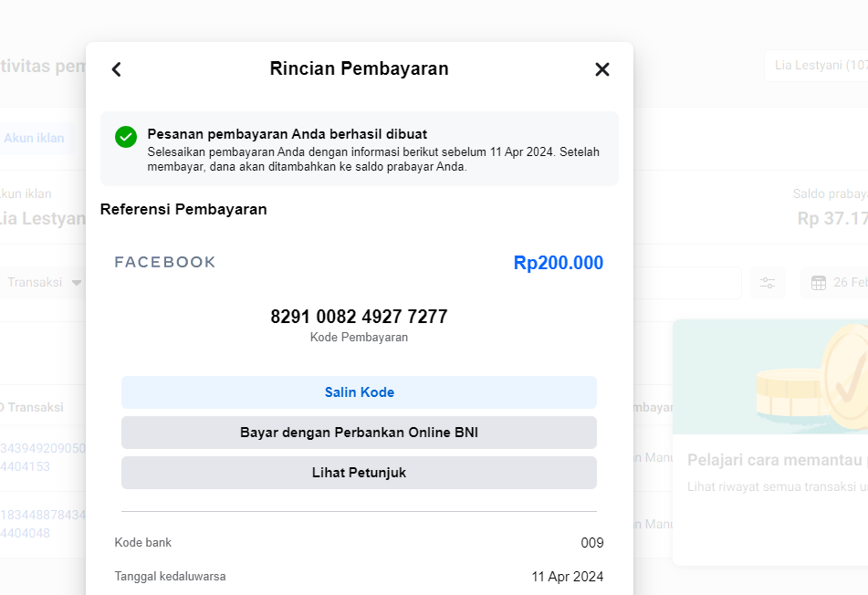Image resolution: width=868 pixels, height=595 pixels.
Task: Switch to the Akun iklan tab
Action: tap(34, 139)
